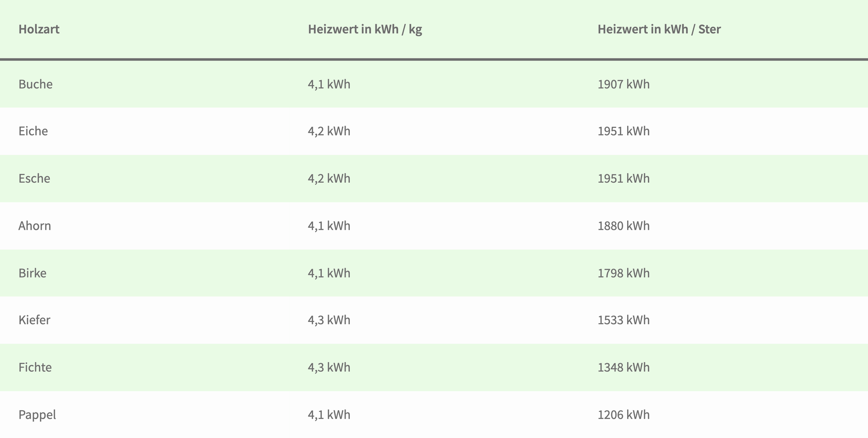Viewport: 868px width, 438px height.
Task: Select the 1206 kWh value for Pappel
Action: (623, 415)
